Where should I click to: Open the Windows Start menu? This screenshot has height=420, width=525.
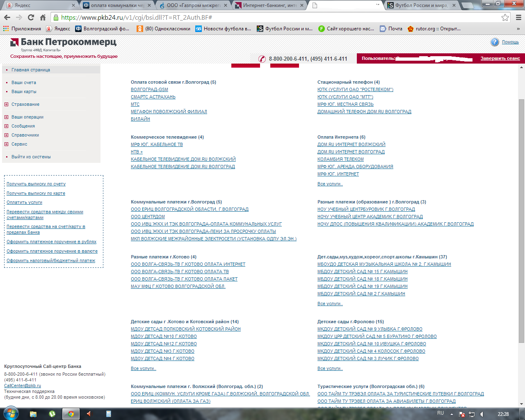tap(11, 413)
